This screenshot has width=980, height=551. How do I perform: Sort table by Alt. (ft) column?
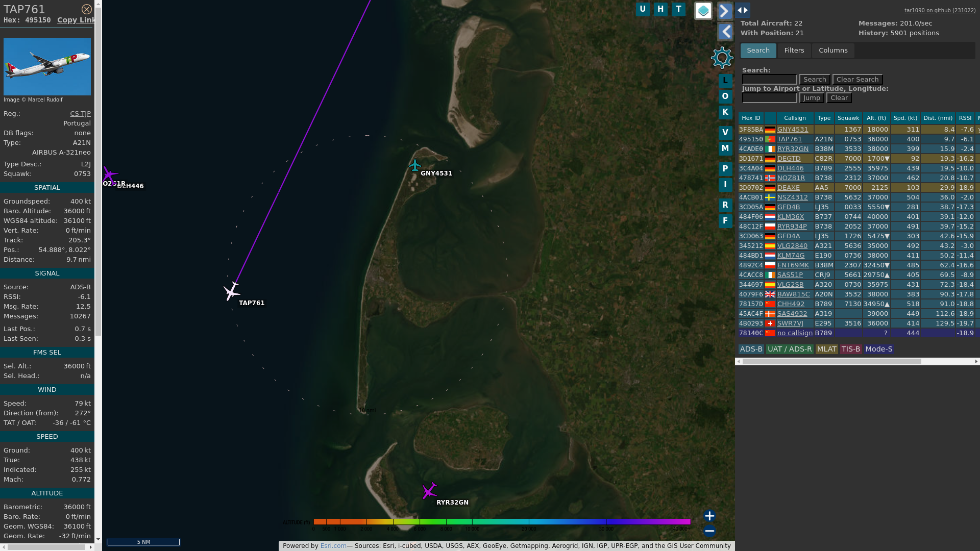(x=876, y=118)
